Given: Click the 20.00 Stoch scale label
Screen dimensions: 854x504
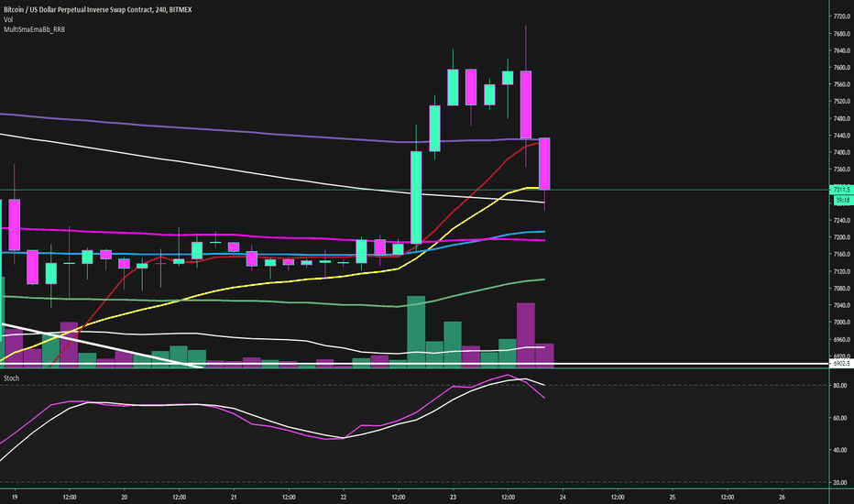Looking at the screenshot, I should click(x=840, y=483).
